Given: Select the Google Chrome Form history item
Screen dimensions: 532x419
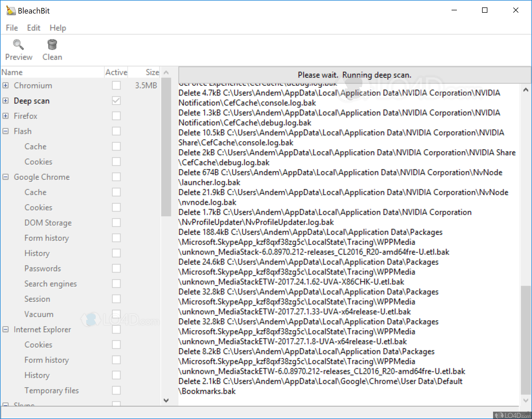Looking at the screenshot, I should pyautogui.click(x=47, y=238).
